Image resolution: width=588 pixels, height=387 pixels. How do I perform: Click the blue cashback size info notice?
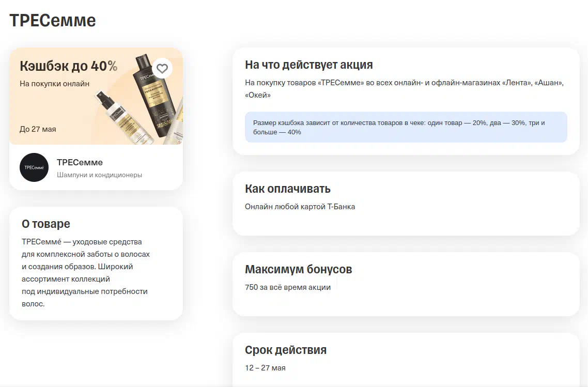pyautogui.click(x=406, y=127)
